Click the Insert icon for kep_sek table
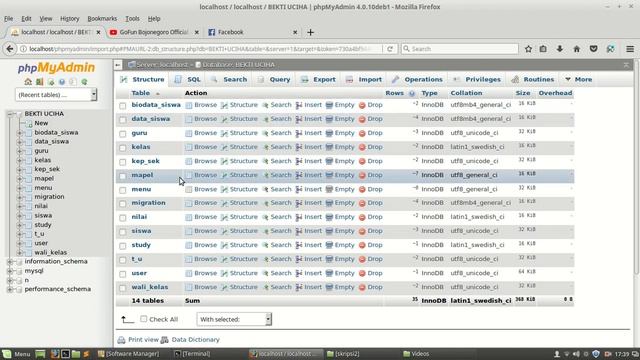 pyautogui.click(x=299, y=161)
